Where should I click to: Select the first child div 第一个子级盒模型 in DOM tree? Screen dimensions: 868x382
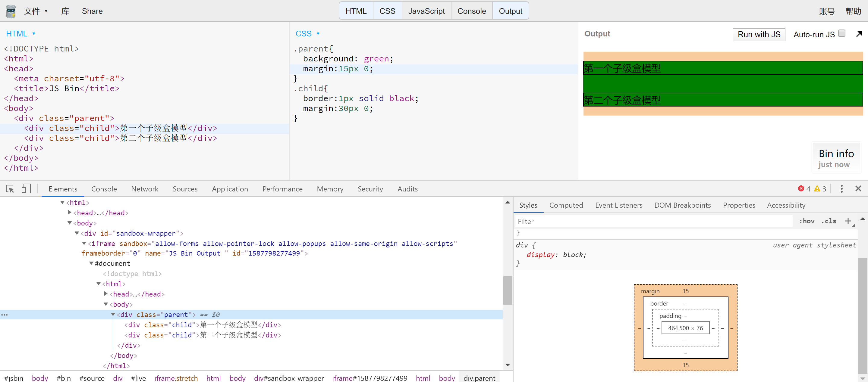(203, 325)
